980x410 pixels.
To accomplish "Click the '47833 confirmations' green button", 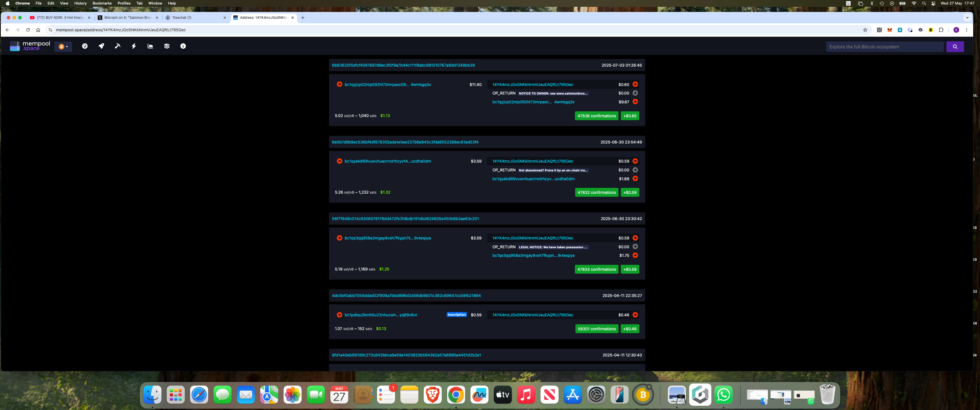I will click(597, 269).
